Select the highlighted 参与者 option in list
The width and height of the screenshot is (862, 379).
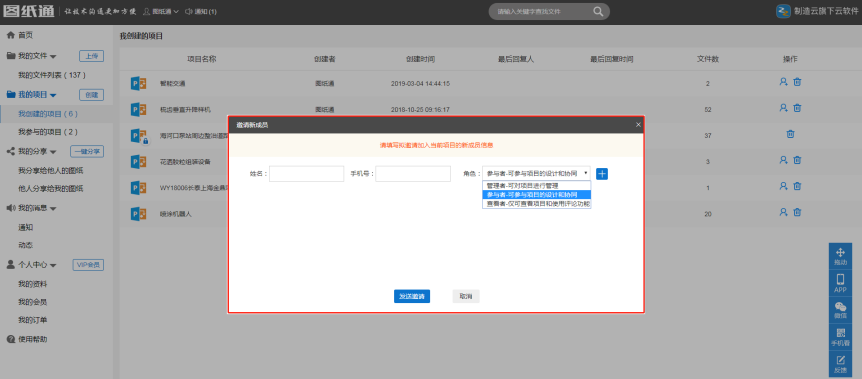tap(537, 194)
